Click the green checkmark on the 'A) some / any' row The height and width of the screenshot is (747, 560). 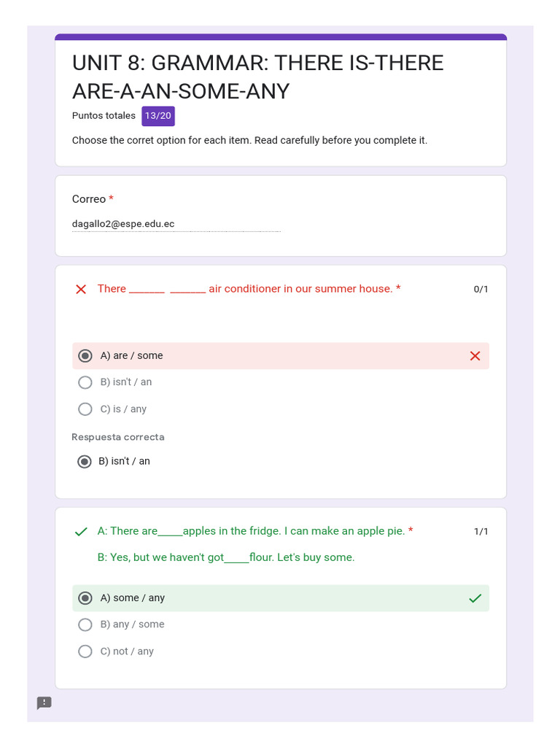click(475, 598)
